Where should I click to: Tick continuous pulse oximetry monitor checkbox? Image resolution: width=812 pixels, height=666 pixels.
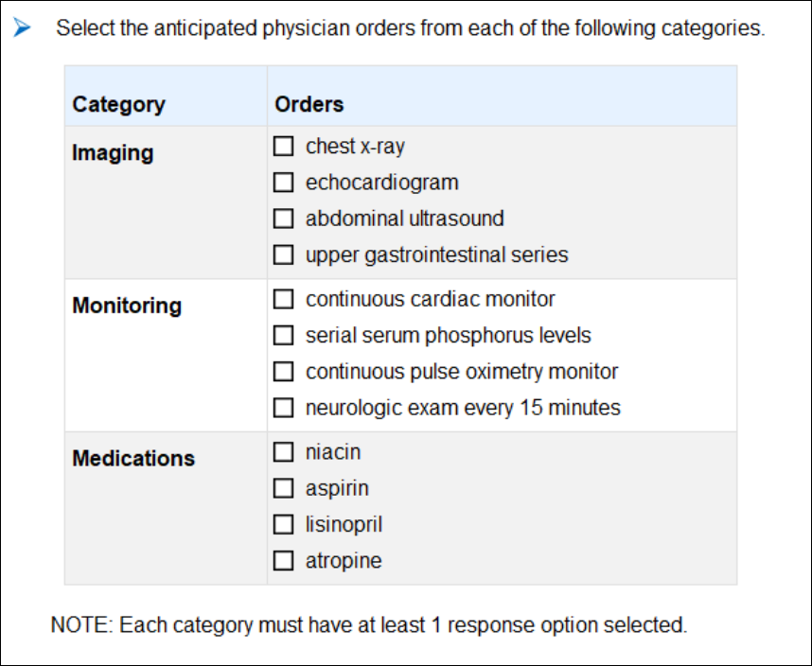(x=283, y=371)
